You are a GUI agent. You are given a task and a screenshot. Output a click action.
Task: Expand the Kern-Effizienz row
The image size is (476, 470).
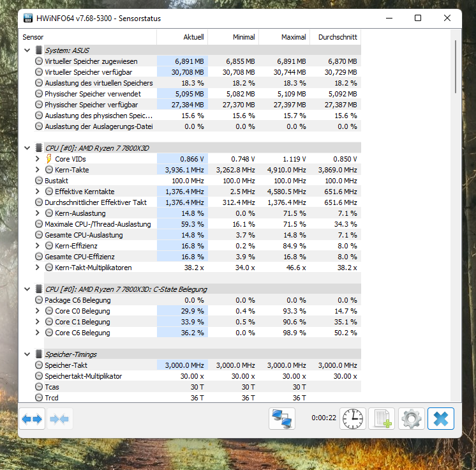pyautogui.click(x=38, y=245)
